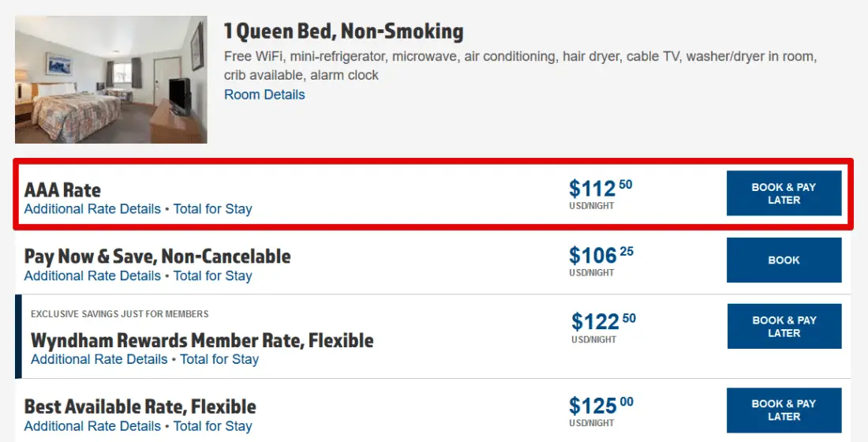868x442 pixels.
Task: View Additional Rate Details for AAA Rate
Action: click(92, 209)
